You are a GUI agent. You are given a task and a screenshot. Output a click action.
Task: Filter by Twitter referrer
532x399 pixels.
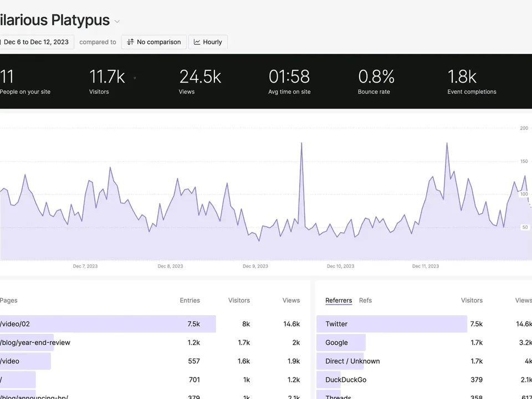coord(424,324)
